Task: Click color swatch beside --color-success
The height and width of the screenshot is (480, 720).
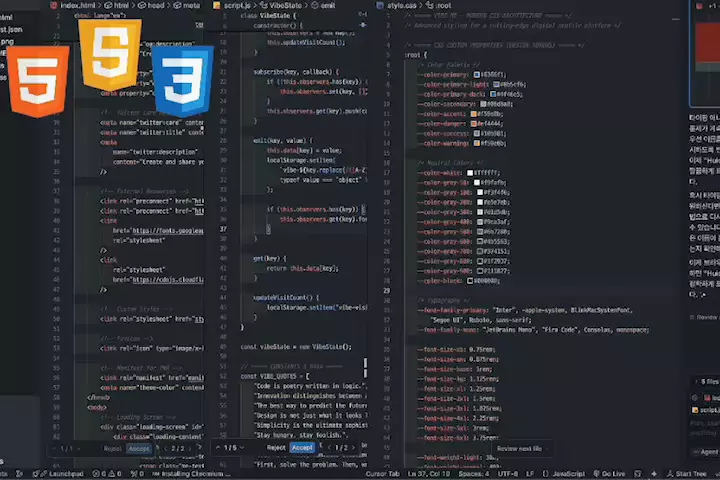Action: 477,133
